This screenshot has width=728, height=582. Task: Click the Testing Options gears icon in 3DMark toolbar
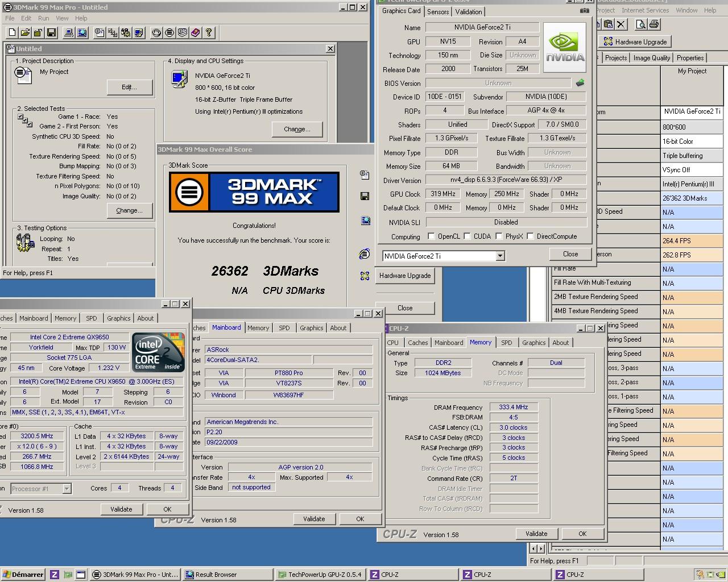[x=126, y=33]
